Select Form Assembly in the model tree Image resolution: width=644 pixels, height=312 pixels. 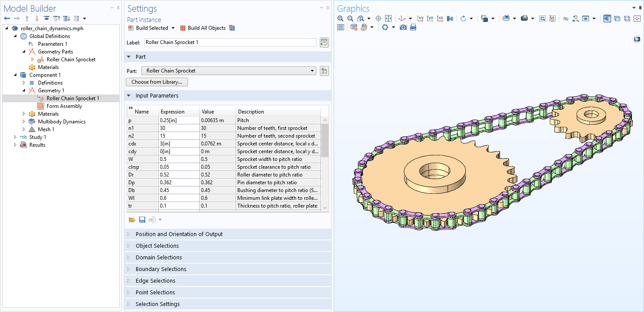coord(64,106)
